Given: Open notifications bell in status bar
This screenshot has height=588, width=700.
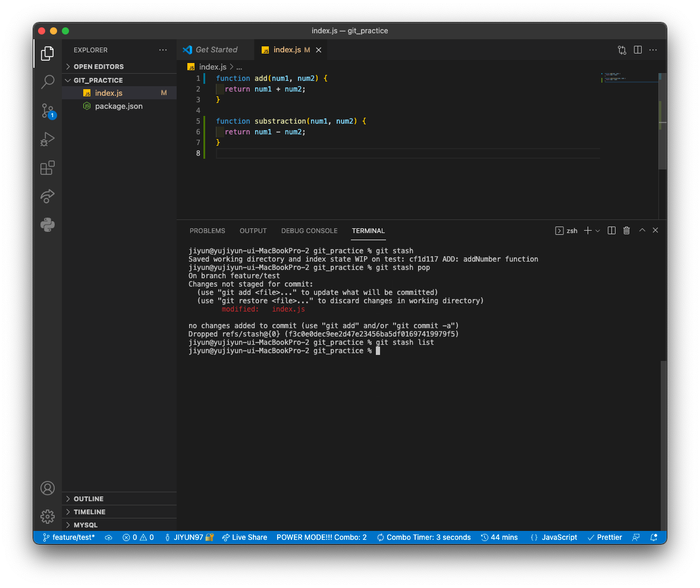Looking at the screenshot, I should [x=654, y=537].
